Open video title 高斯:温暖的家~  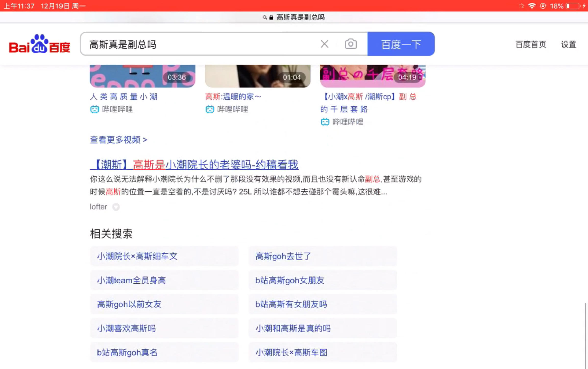pyautogui.click(x=233, y=97)
